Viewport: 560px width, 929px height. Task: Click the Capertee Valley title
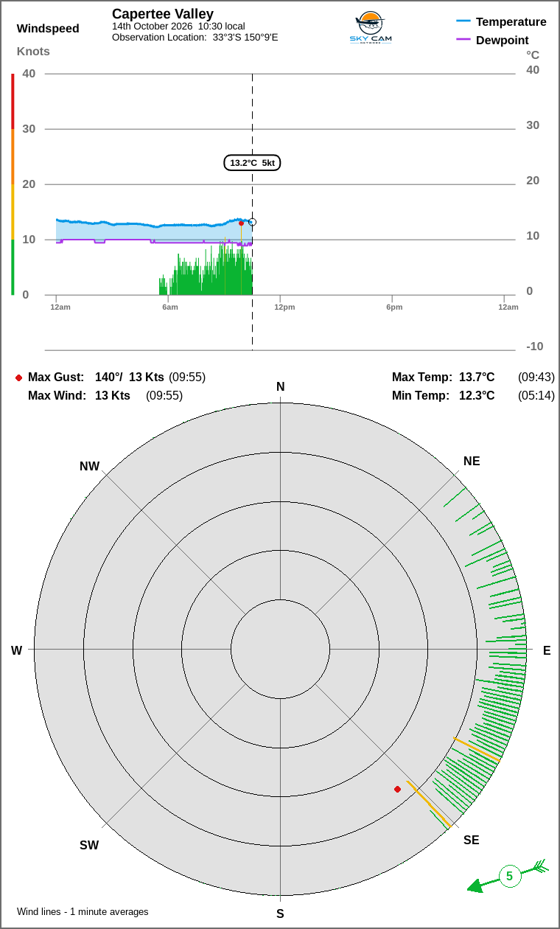163,14
